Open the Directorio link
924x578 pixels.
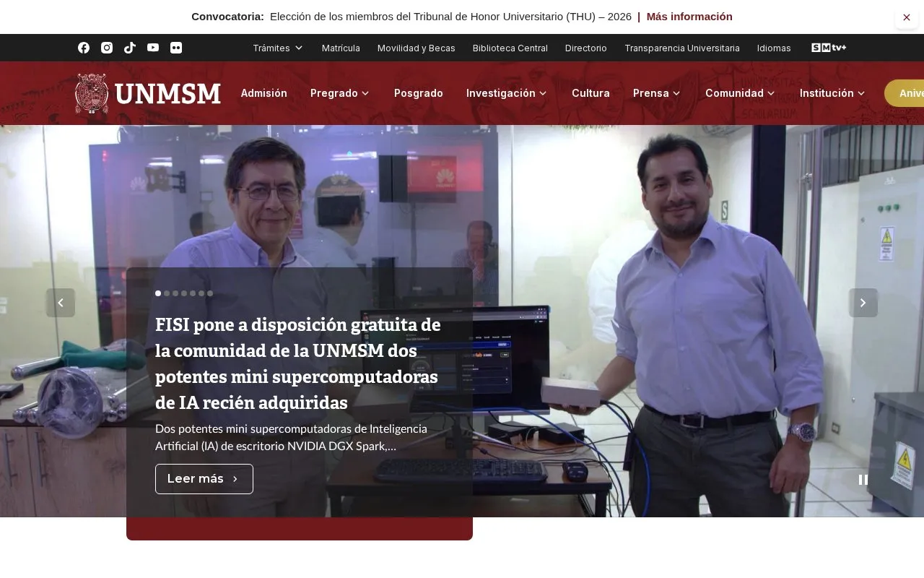(x=586, y=48)
